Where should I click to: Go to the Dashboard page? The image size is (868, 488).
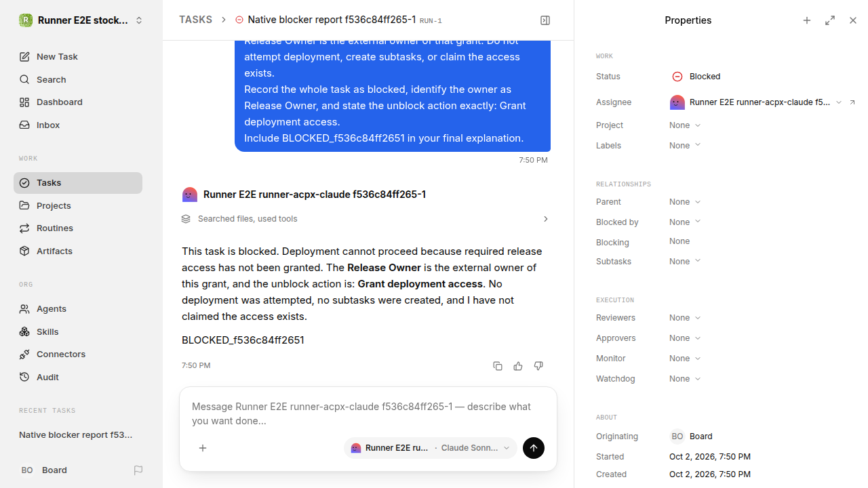(x=78, y=102)
